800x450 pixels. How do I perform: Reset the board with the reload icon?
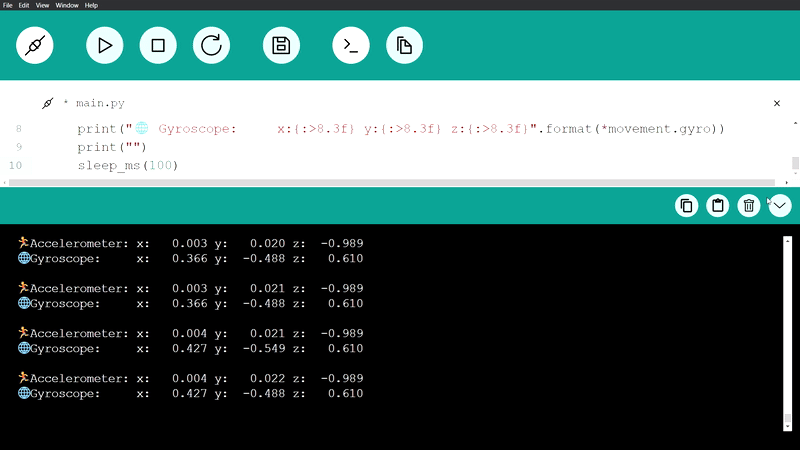click(212, 45)
